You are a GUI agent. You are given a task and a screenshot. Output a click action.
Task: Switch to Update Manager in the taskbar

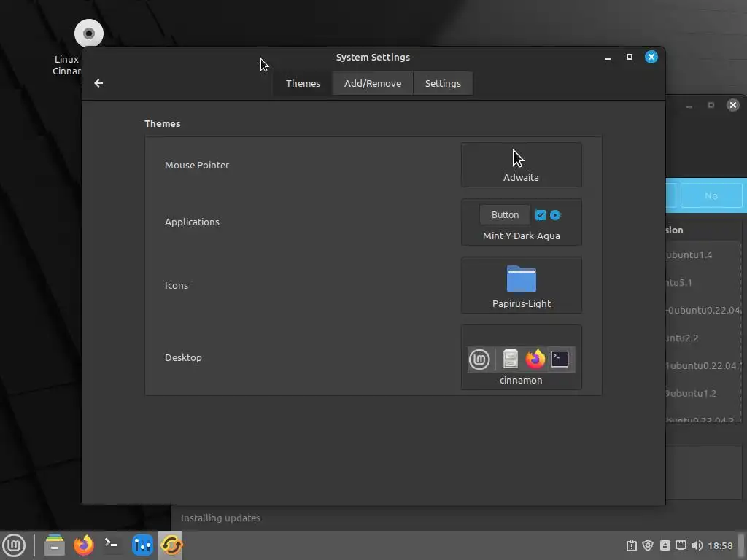click(171, 545)
